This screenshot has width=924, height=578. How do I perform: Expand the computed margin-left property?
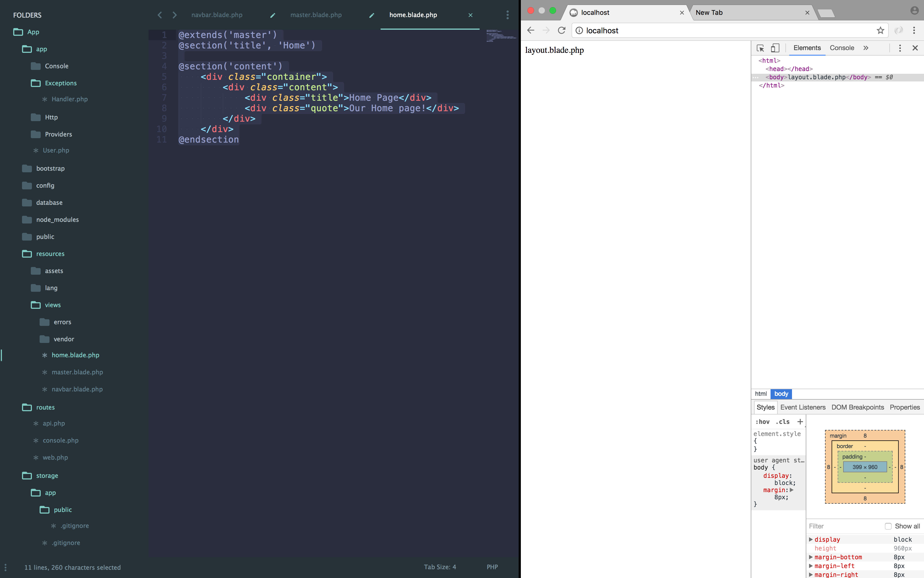811,566
